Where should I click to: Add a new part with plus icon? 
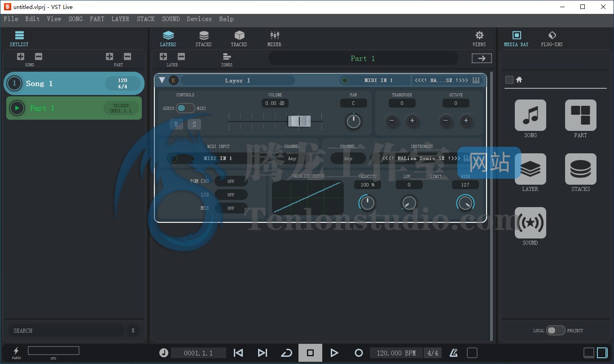110,56
